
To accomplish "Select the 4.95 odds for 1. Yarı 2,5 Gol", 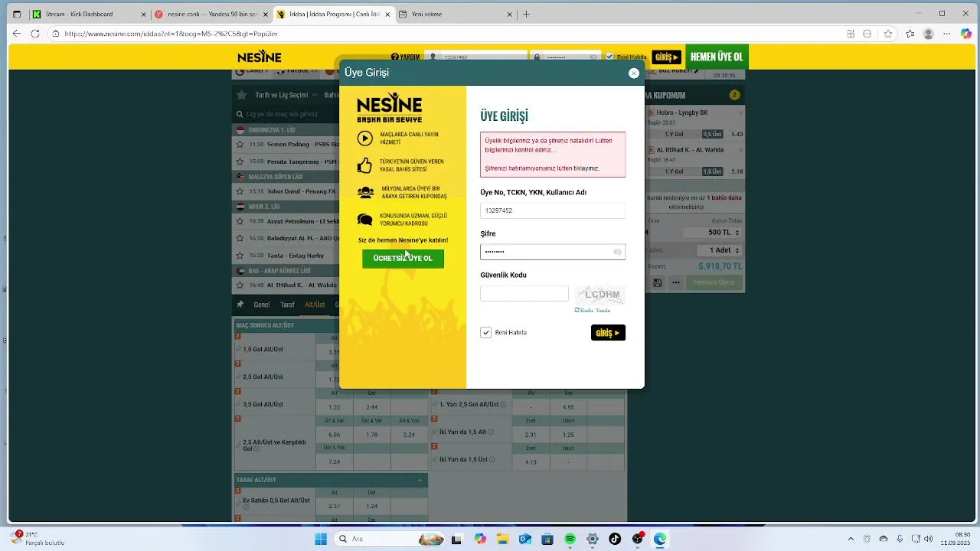I will tap(568, 407).
